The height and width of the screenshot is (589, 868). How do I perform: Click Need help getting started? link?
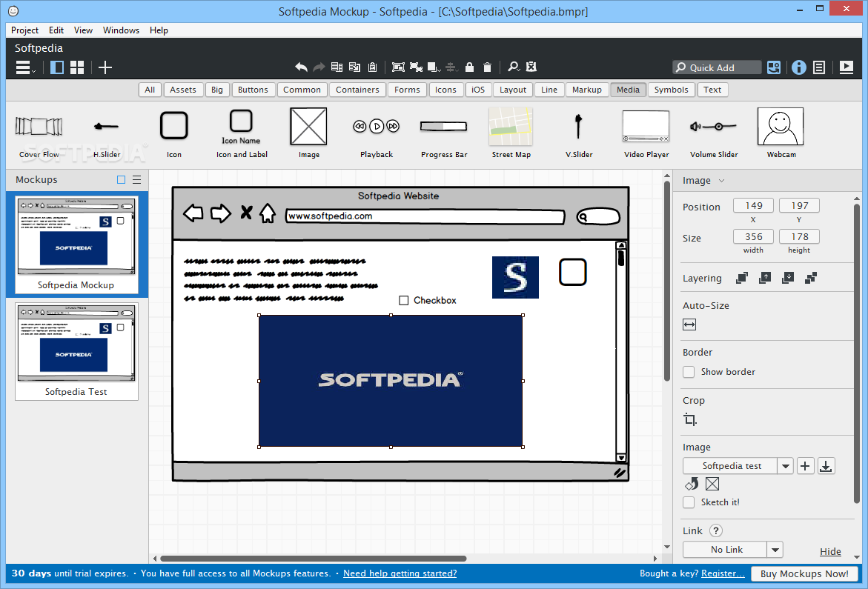(400, 573)
